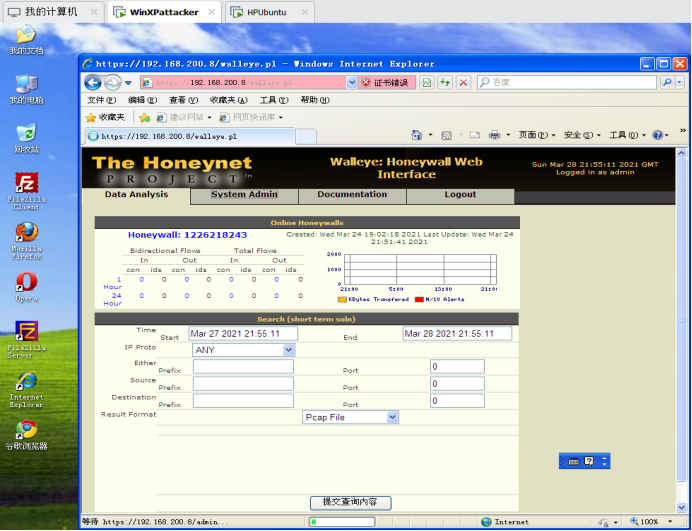
Task: Click the search magnifier button
Action: pyautogui.click(x=667, y=83)
